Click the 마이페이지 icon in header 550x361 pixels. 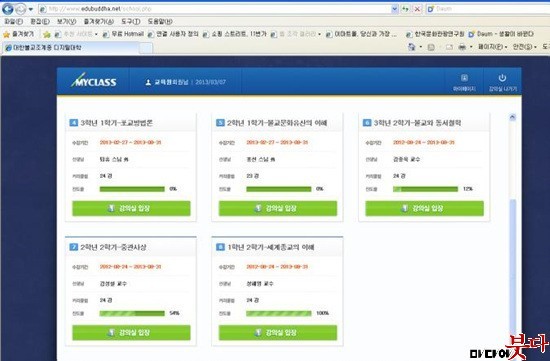(464, 82)
